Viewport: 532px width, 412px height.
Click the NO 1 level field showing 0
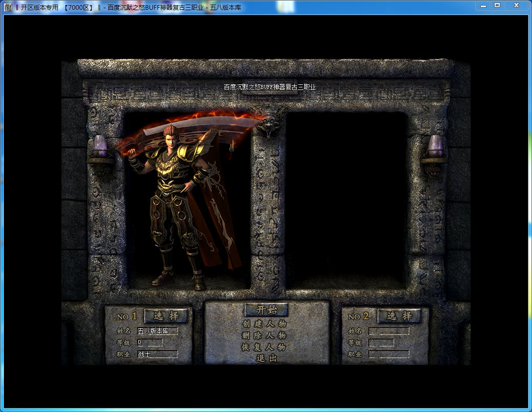149,342
